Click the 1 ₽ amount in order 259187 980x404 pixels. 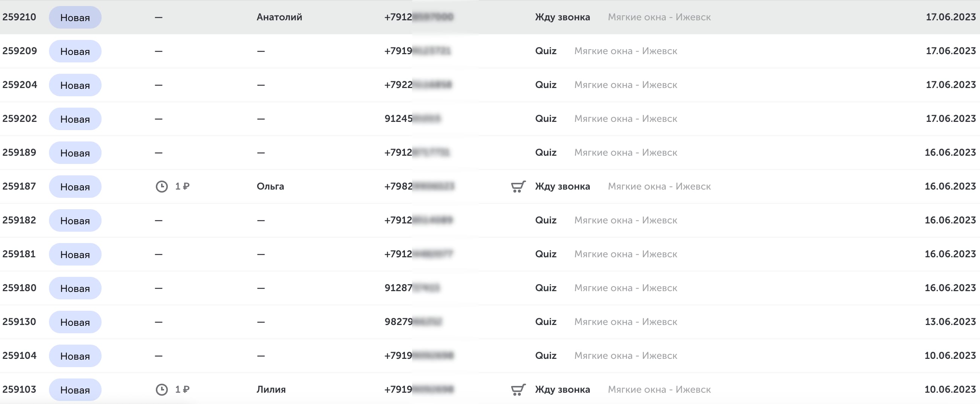[182, 187]
